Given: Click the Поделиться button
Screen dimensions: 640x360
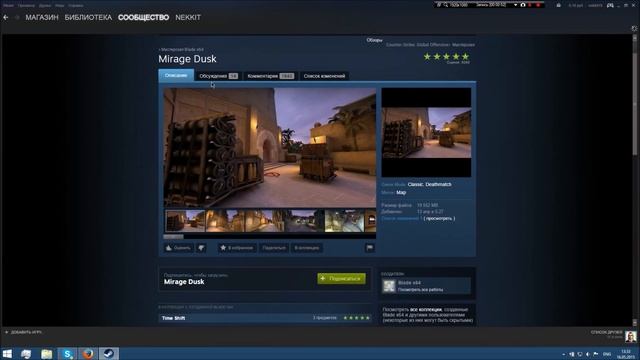Looking at the screenshot, I should 274,248.
